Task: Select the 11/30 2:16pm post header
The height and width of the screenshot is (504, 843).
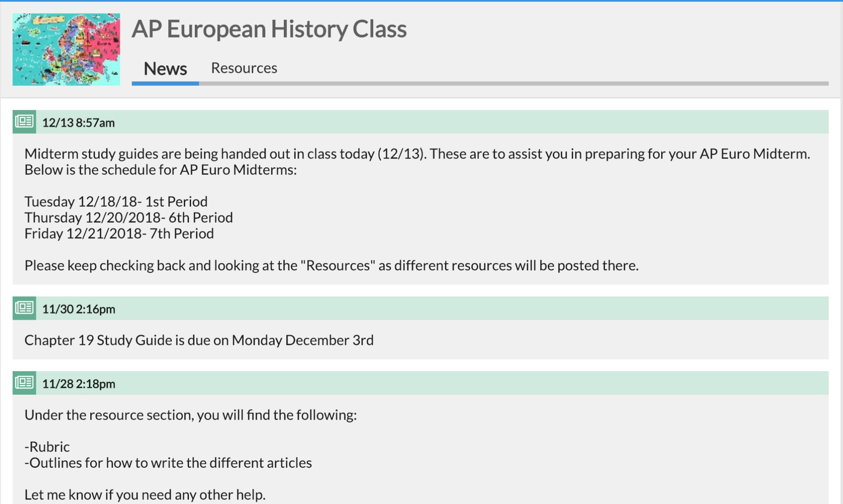Action: pos(78,309)
